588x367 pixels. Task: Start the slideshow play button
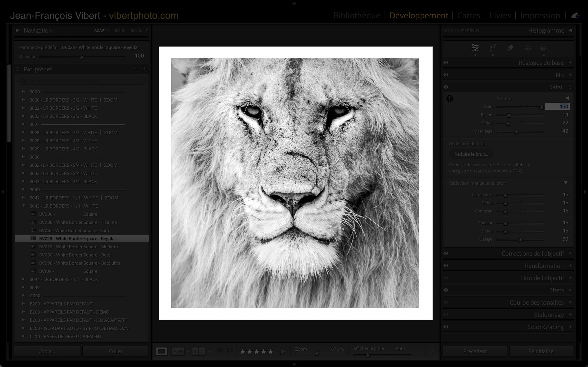click(x=283, y=351)
